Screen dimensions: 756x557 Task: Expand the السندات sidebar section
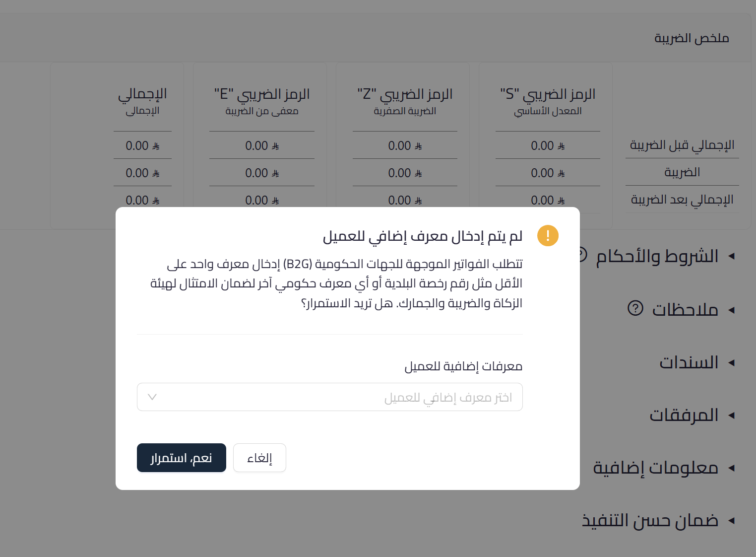733,362
